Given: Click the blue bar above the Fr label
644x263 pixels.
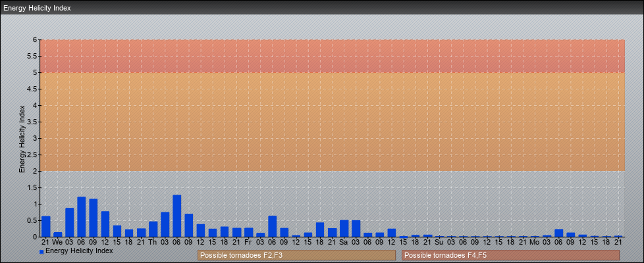Looking at the screenshot, I should (x=248, y=232).
